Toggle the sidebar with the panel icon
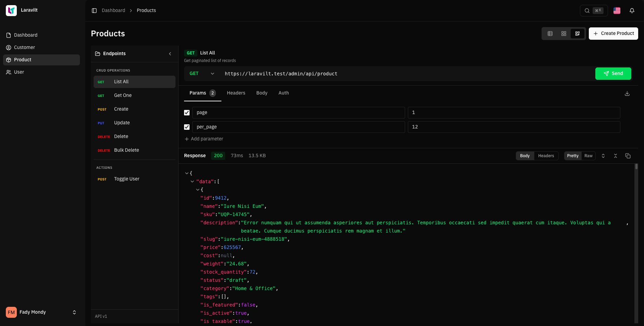The height and width of the screenshot is (326, 644). pos(94,10)
